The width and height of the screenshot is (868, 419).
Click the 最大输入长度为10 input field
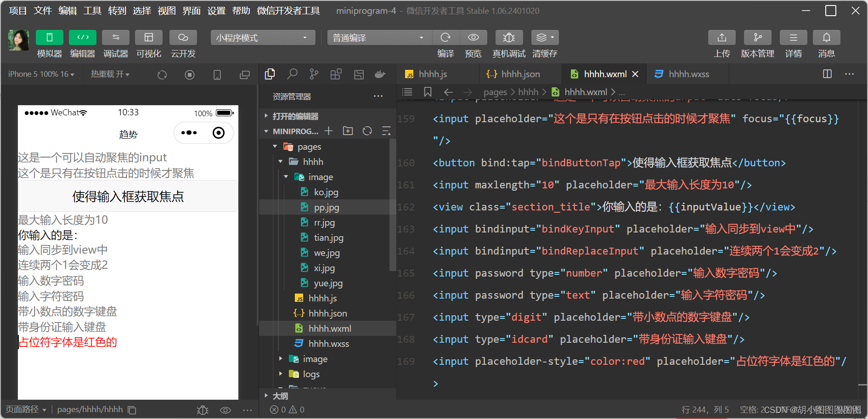[x=128, y=220]
